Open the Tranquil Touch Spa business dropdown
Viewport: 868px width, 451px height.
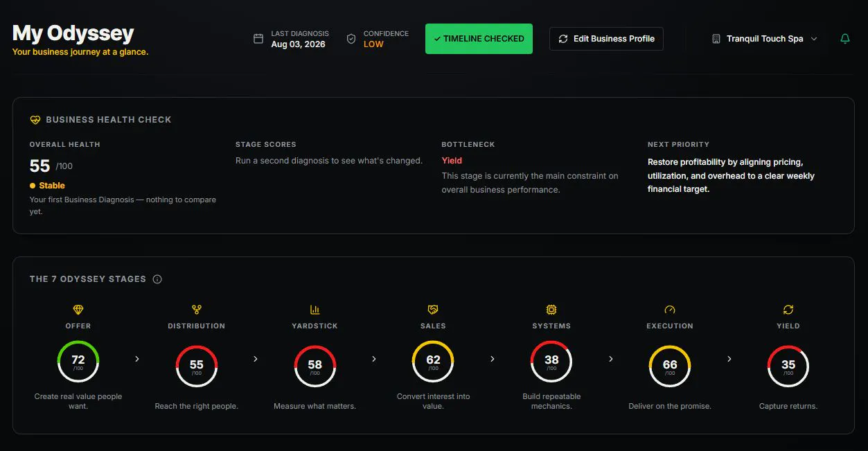[x=765, y=39]
